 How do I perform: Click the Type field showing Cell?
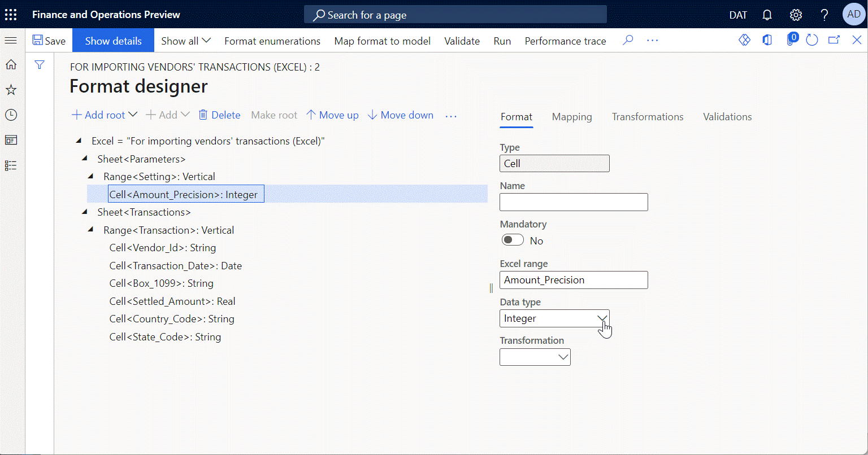(x=554, y=164)
